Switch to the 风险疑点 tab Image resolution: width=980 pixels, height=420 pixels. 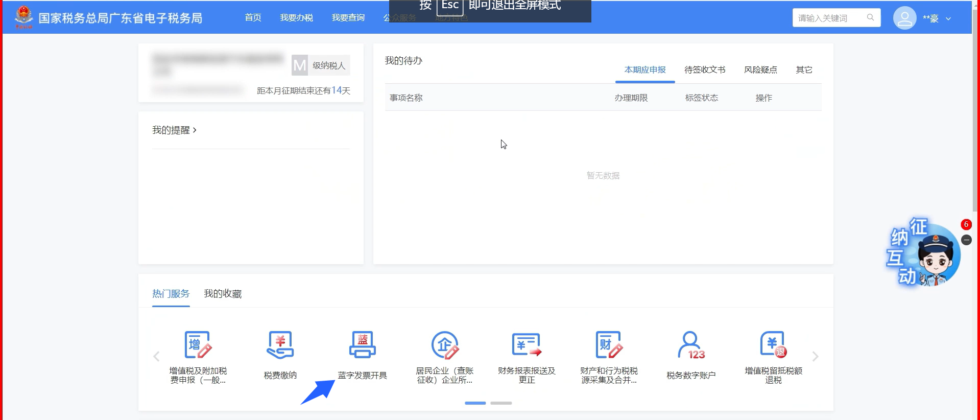tap(760, 69)
